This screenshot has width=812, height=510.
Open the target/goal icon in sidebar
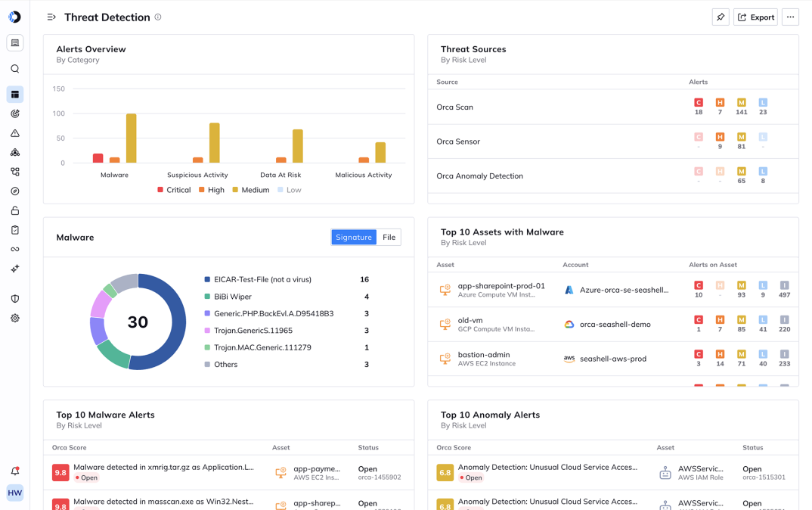click(15, 114)
